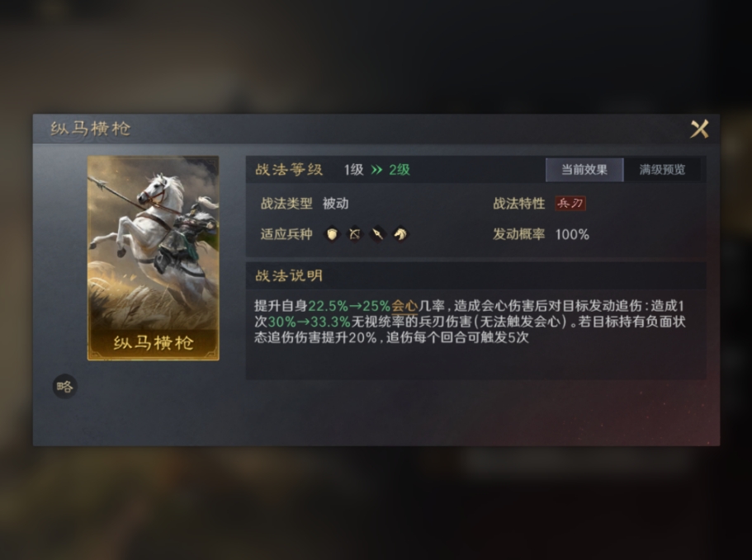This screenshot has height=560, width=752.
Task: Close the 纵马横枪 dialog with the X
Action: click(x=699, y=129)
